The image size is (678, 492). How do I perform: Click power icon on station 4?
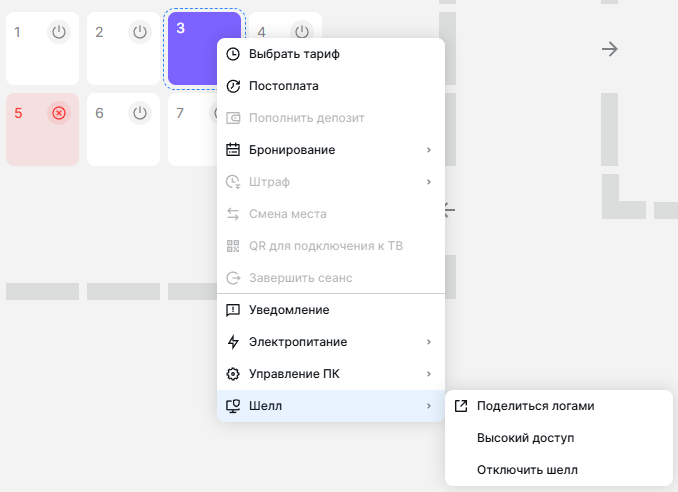302,31
